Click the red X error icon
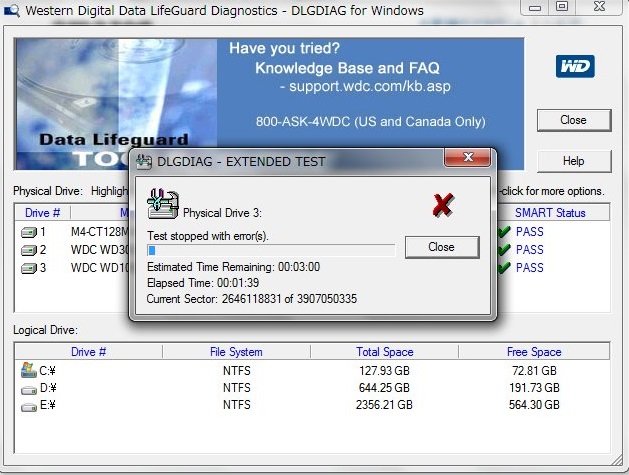 443,205
